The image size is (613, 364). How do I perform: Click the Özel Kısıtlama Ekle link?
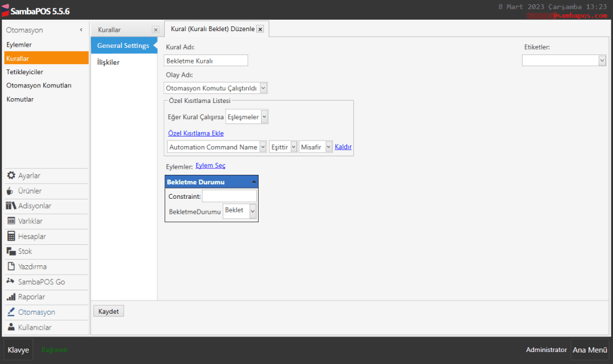pyautogui.click(x=196, y=134)
